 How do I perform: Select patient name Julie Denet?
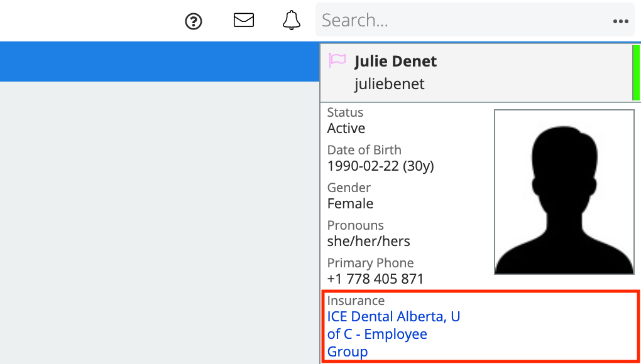click(x=395, y=62)
